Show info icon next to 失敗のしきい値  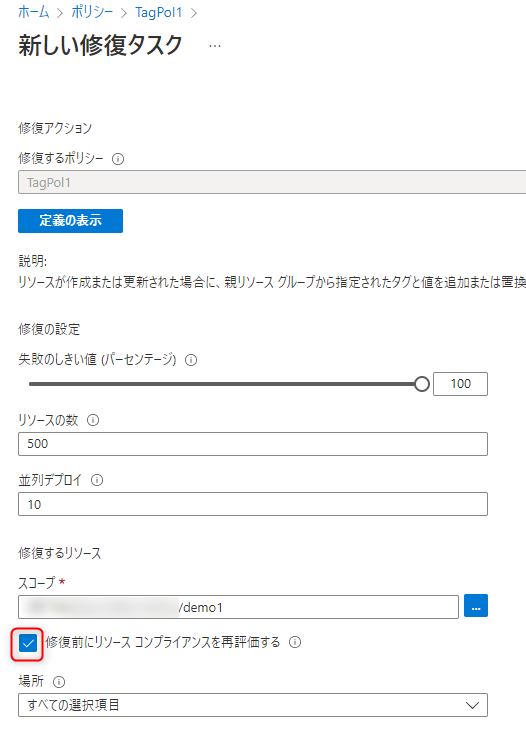[x=191, y=360]
